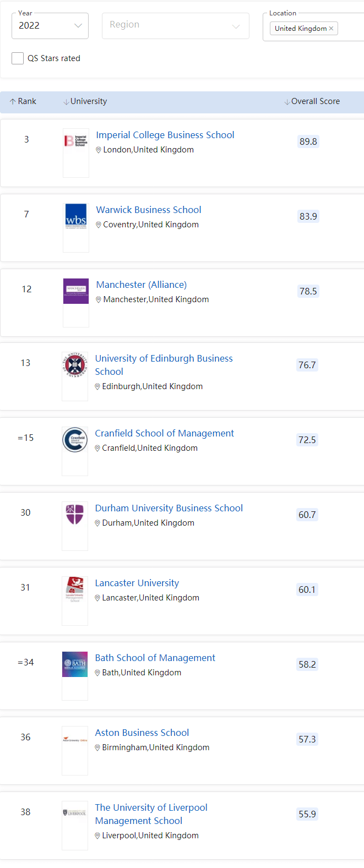Click the Durham University shield logo

point(75,514)
